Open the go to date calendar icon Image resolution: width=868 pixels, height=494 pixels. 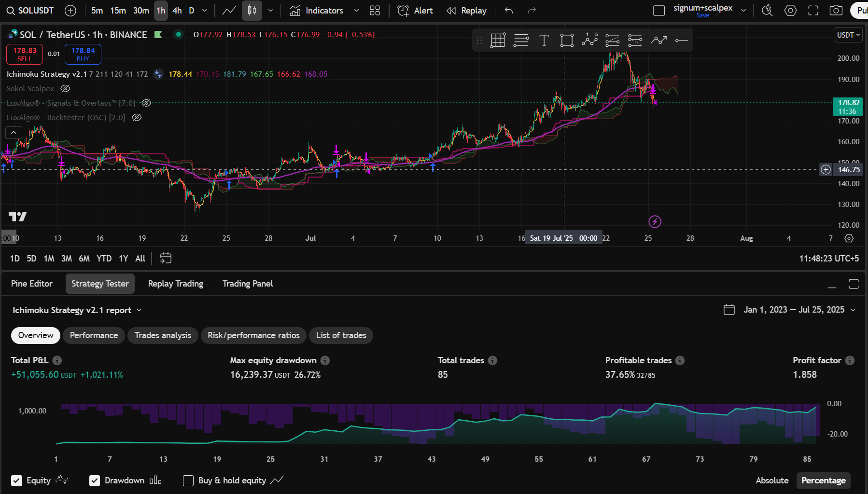point(166,259)
